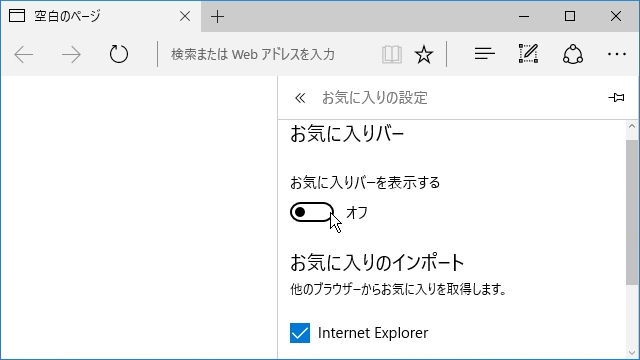Refresh the page with reload icon
The height and width of the screenshot is (360, 640).
119,54
